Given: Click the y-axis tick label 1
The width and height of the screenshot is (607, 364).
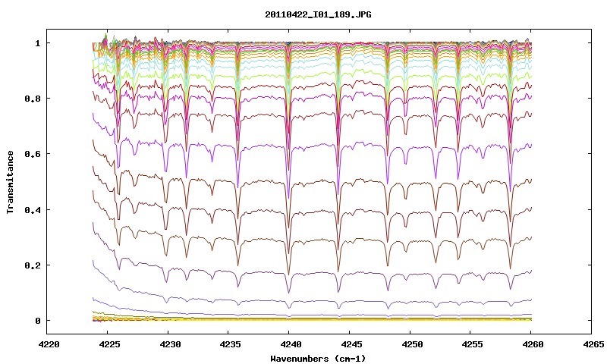Looking at the screenshot, I should coord(37,43).
